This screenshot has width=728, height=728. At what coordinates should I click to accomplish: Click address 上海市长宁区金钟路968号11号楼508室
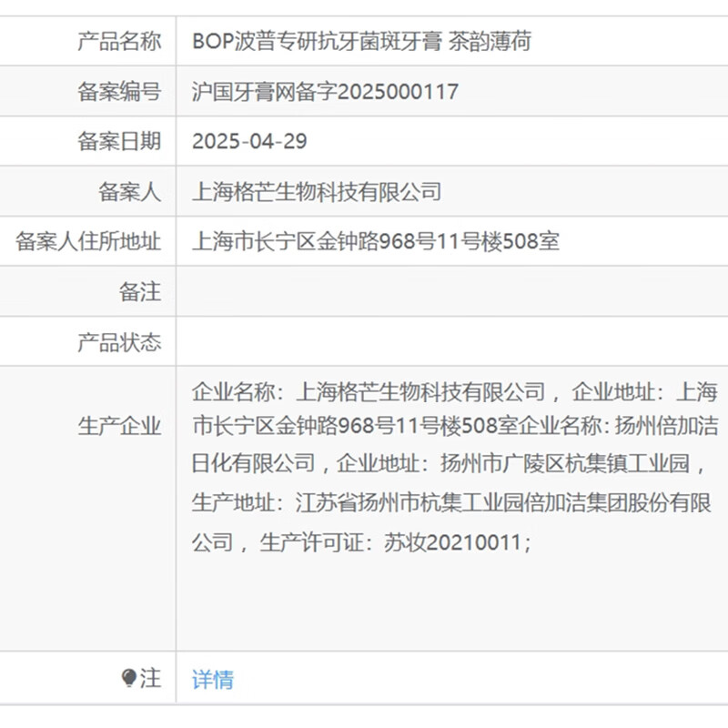(376, 241)
